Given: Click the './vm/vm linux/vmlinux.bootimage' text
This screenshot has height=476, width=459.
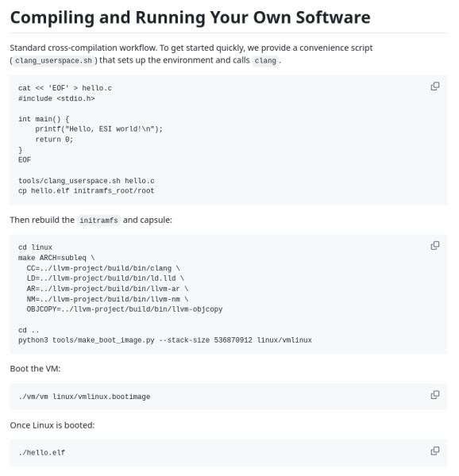Looking at the screenshot, I should (x=84, y=397).
